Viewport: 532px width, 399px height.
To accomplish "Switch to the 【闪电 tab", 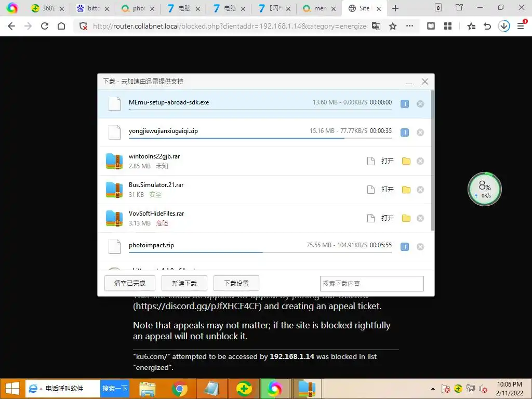I will [274, 8].
